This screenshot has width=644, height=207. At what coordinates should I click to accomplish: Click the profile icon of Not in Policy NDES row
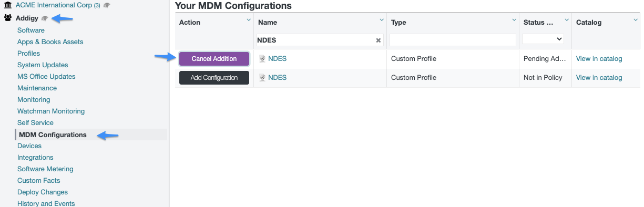point(262,78)
